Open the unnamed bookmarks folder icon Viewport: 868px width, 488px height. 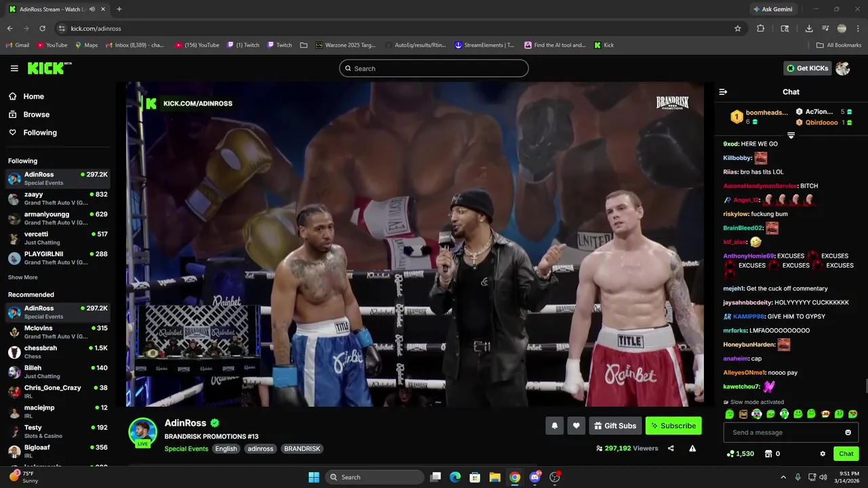click(304, 45)
